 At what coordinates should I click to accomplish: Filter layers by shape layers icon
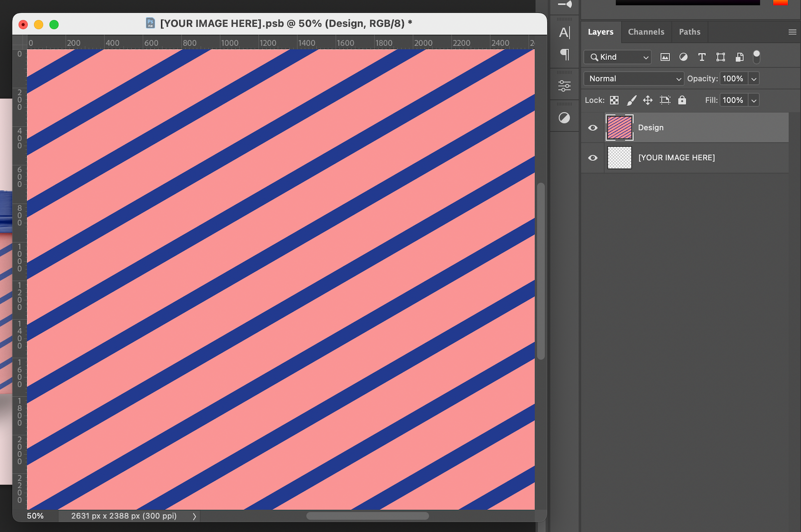pyautogui.click(x=720, y=57)
